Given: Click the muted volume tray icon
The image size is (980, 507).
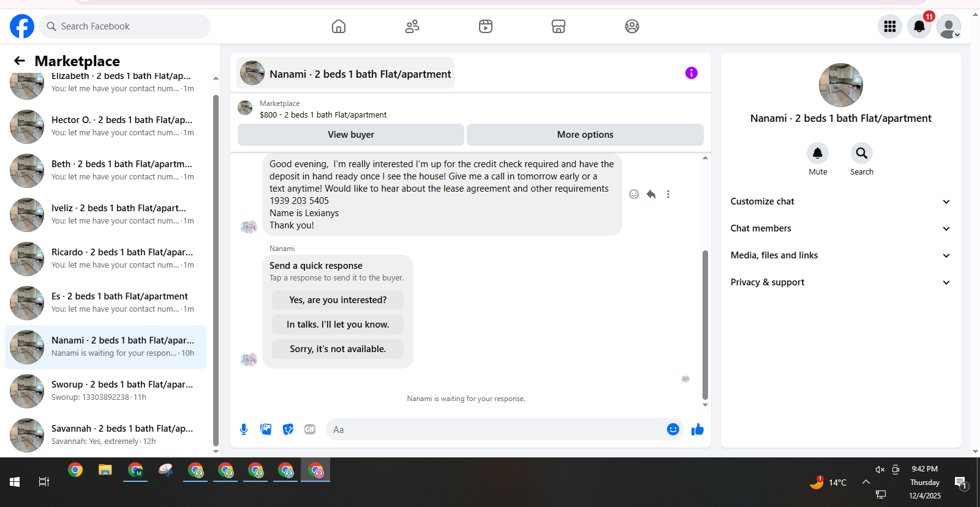Looking at the screenshot, I should pyautogui.click(x=880, y=470).
